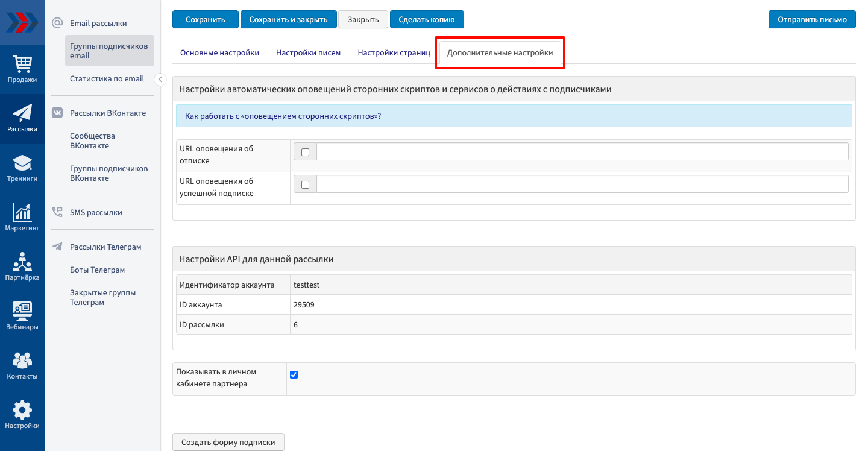The width and height of the screenshot is (868, 451).
Task: Click the Отправить письмо button
Action: coord(811,19)
